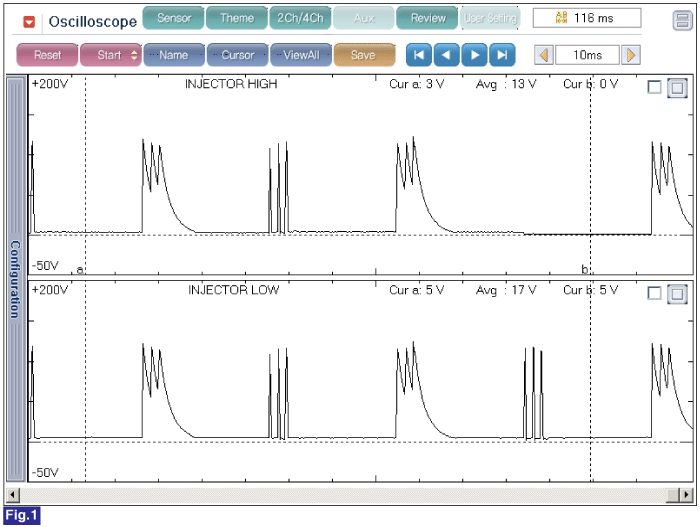The image size is (700, 527).
Task: Open the Review tab
Action: [x=428, y=18]
